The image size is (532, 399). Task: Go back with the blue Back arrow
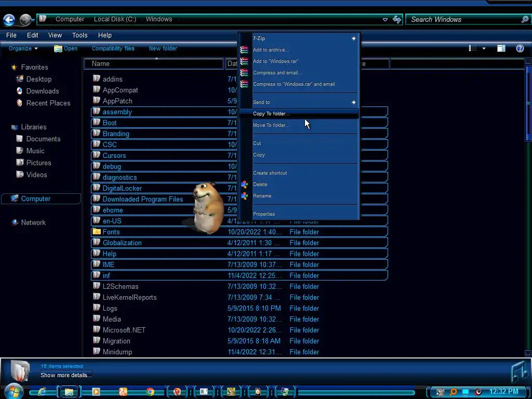(x=9, y=20)
